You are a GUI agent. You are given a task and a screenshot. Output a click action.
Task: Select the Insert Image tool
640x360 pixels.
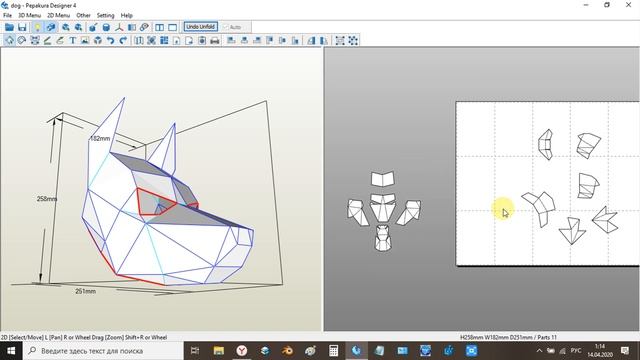click(85, 40)
